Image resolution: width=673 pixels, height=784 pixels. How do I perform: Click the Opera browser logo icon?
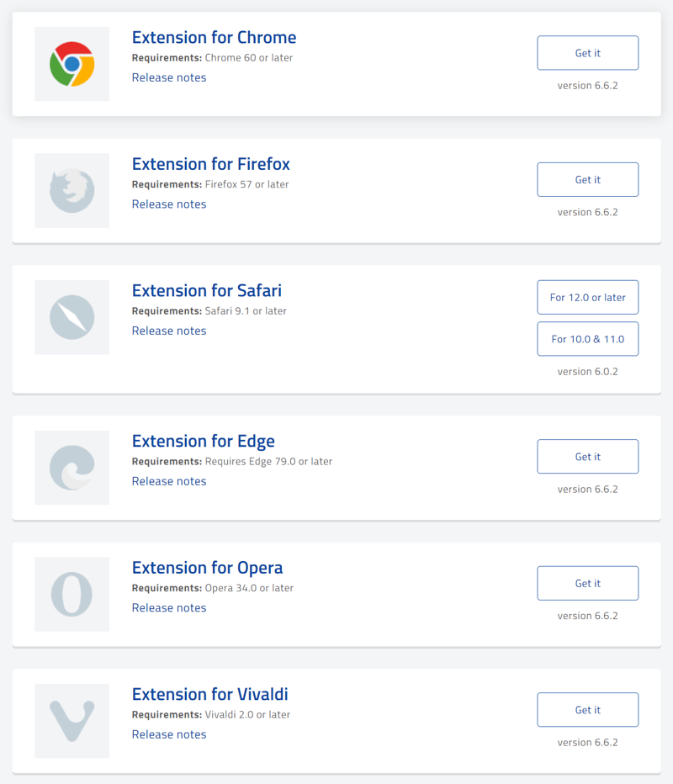72,594
